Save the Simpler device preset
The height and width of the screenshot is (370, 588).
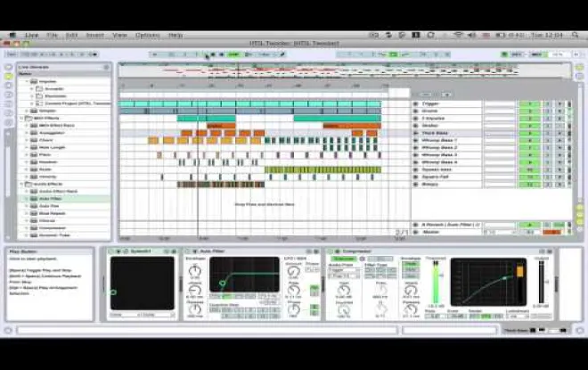[174, 251]
